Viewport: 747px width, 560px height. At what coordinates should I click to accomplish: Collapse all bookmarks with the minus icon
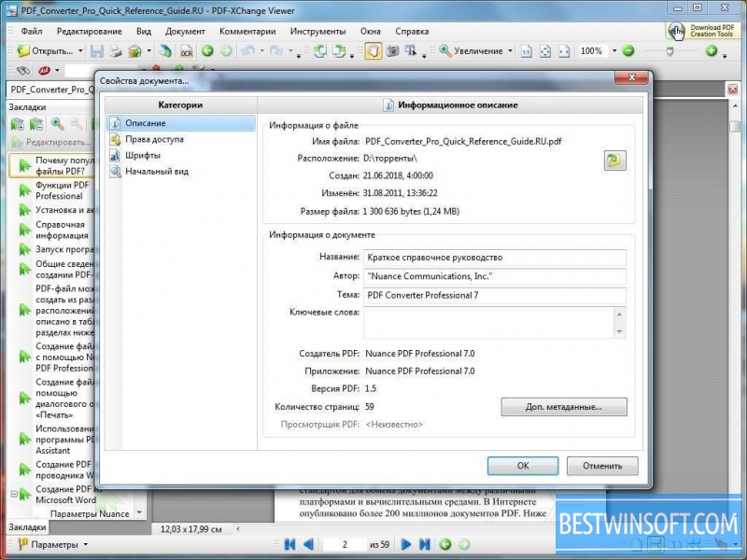pyautogui.click(x=36, y=125)
